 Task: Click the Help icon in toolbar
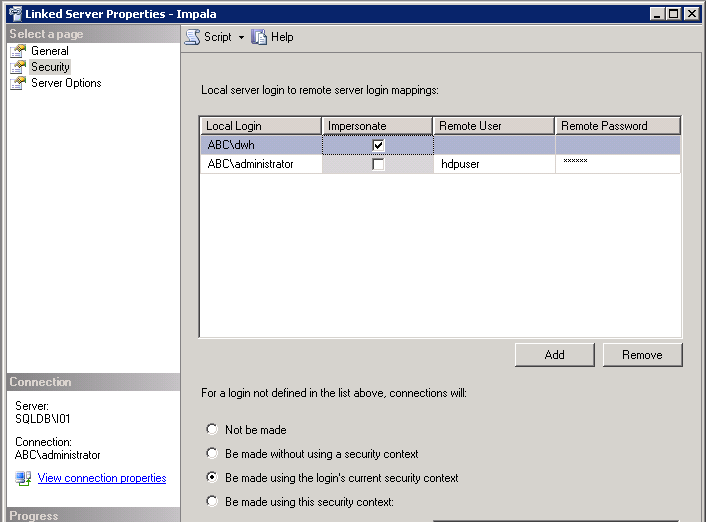point(259,37)
